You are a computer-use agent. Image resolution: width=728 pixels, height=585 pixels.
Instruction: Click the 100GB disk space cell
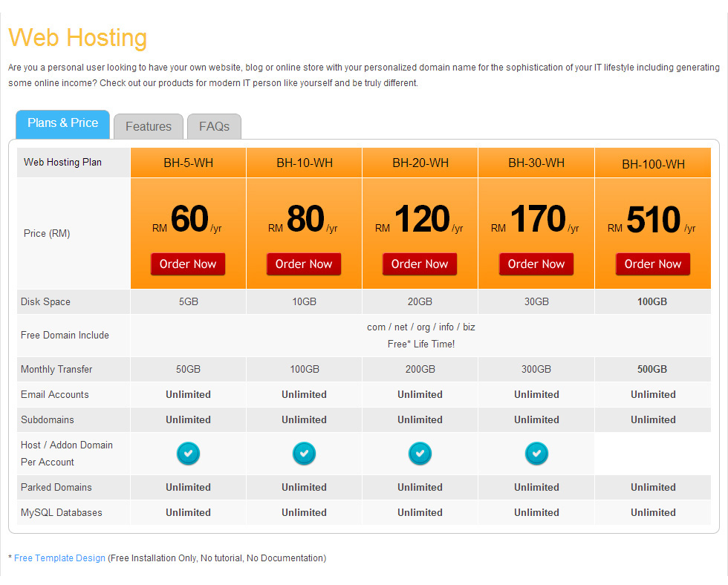coord(653,302)
